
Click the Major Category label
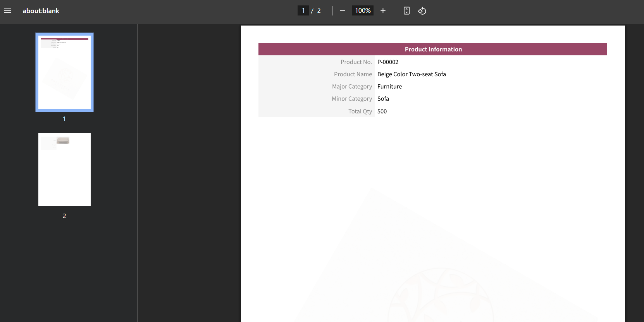coord(352,87)
